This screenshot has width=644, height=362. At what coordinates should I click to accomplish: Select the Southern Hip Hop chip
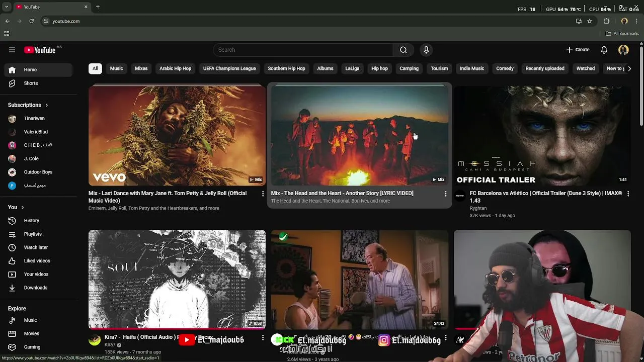[x=286, y=68]
